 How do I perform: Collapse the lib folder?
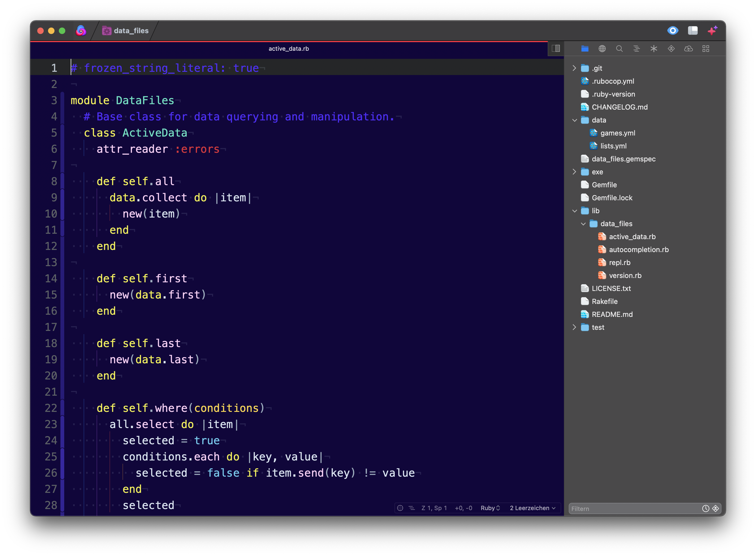tap(574, 211)
